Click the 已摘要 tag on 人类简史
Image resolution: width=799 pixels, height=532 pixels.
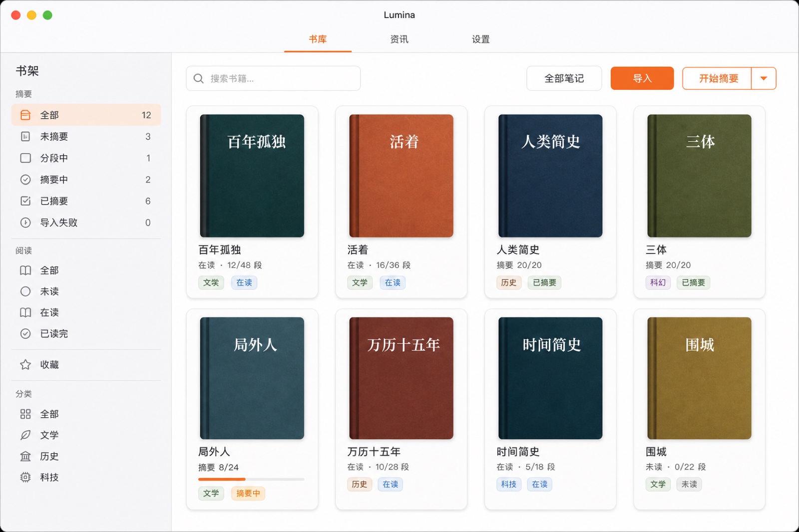tap(544, 283)
